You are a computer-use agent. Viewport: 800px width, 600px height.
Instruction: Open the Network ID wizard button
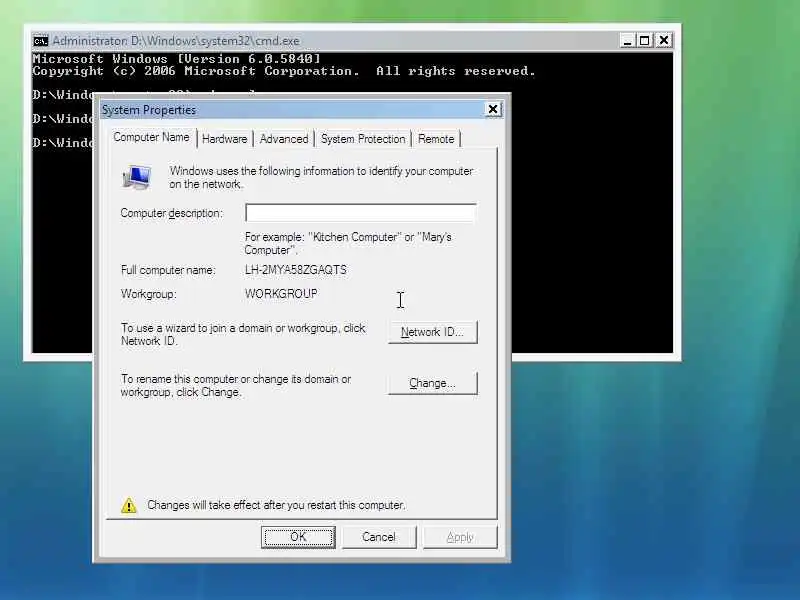(x=433, y=332)
